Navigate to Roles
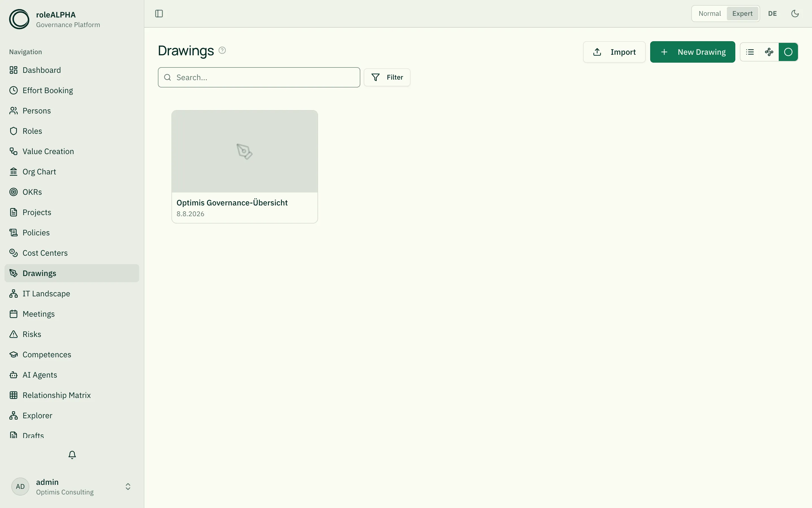Viewport: 812px width, 508px height. click(72, 131)
